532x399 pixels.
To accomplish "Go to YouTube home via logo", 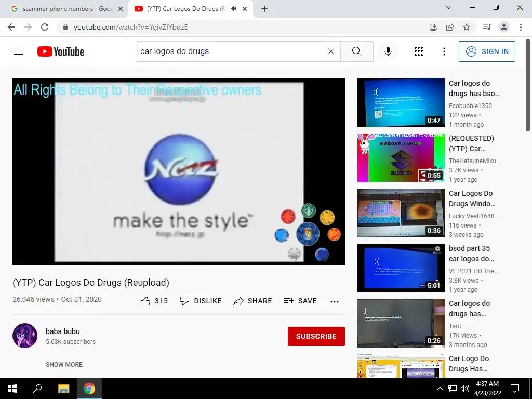I will click(61, 51).
